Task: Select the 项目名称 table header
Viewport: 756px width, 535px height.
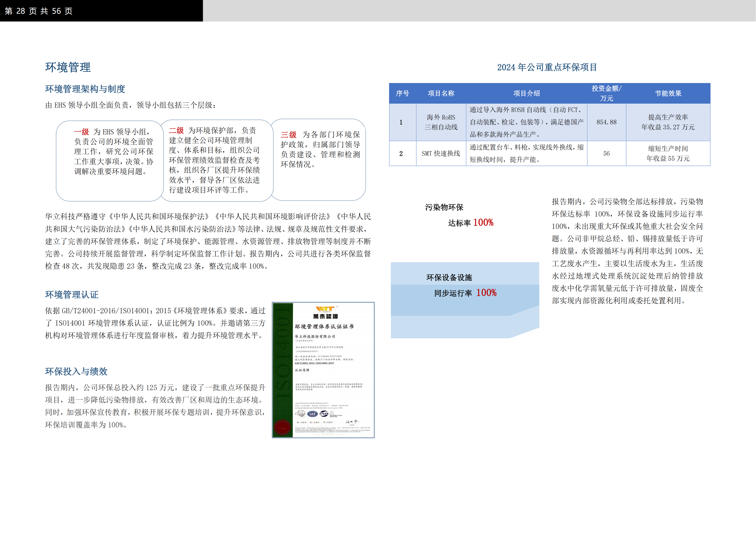Action: point(441,94)
